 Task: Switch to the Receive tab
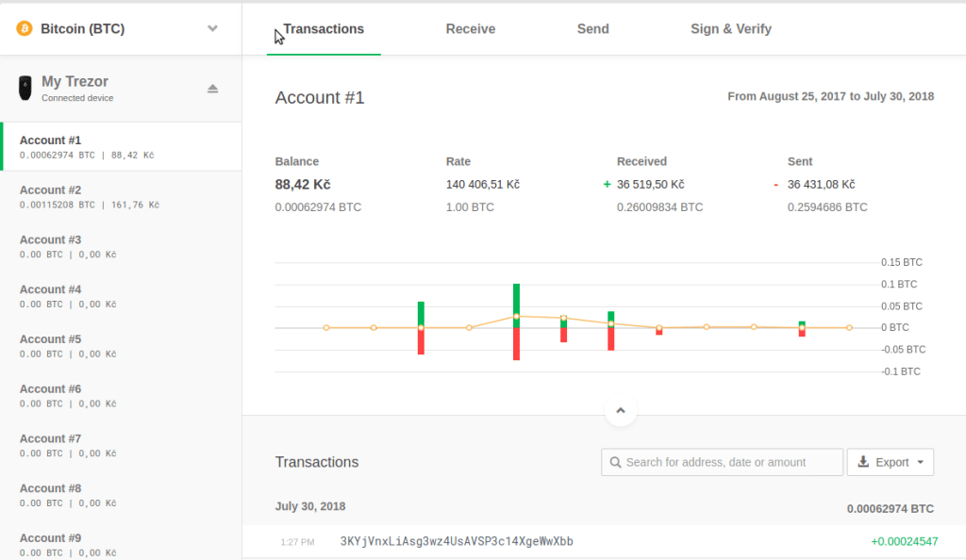tap(470, 29)
